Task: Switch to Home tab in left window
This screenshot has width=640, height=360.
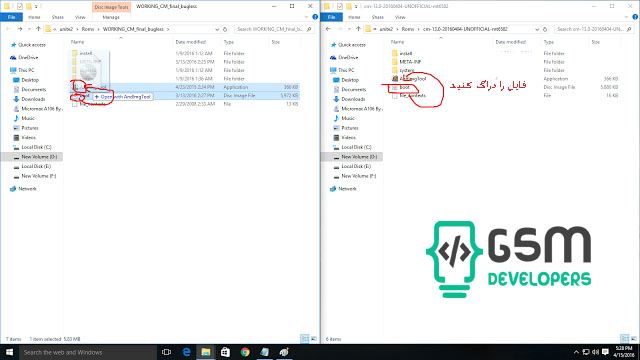Action: (34, 17)
